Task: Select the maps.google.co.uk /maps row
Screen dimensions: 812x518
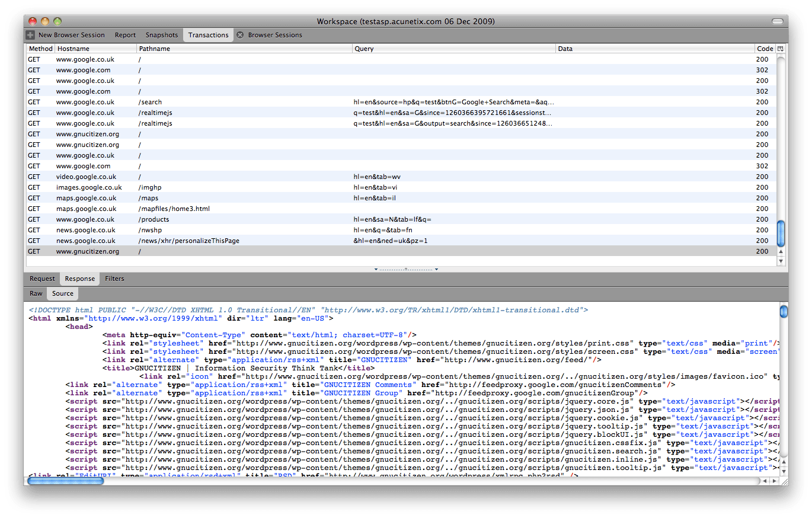Action: (x=401, y=198)
